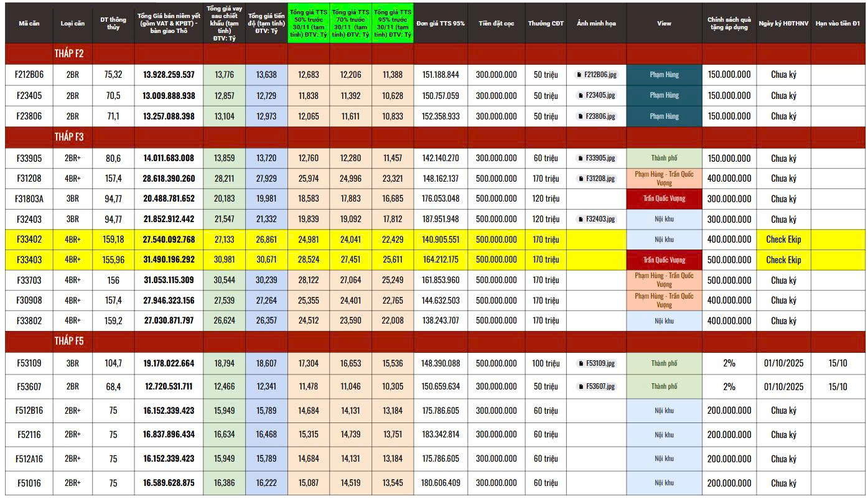Select the 'THÁP F3' section row label
868x499 pixels.
[x=69, y=137]
